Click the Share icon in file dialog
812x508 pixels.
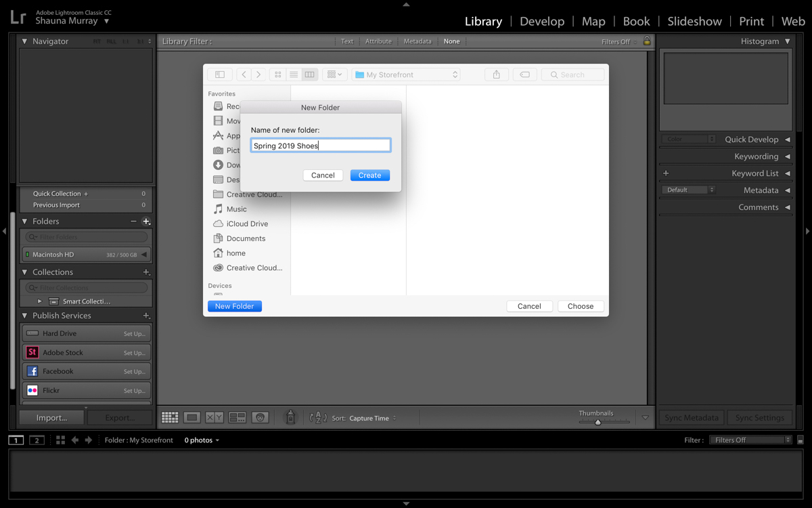pos(496,75)
